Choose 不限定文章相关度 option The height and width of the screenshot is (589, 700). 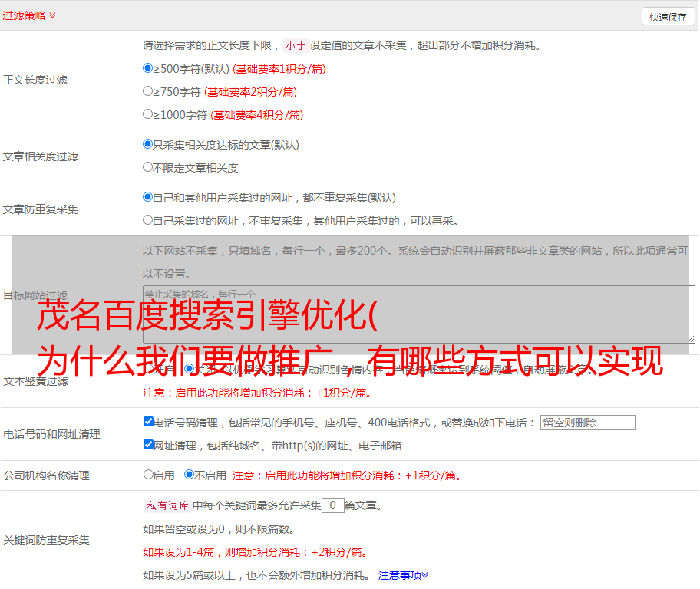pyautogui.click(x=148, y=166)
